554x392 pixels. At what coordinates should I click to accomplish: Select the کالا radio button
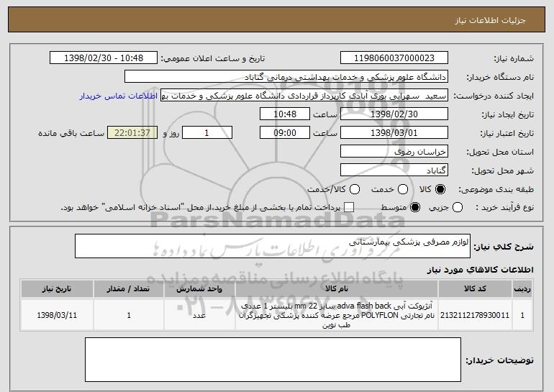[440, 190]
